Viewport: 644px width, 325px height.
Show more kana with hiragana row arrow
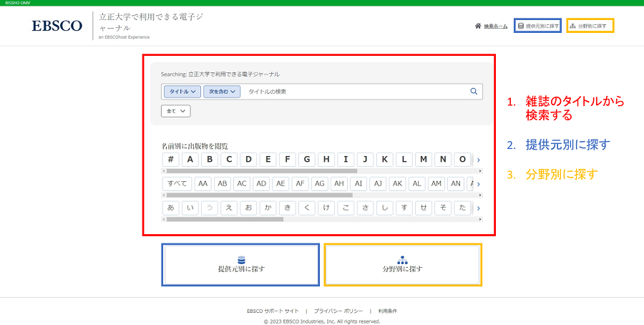point(479,208)
